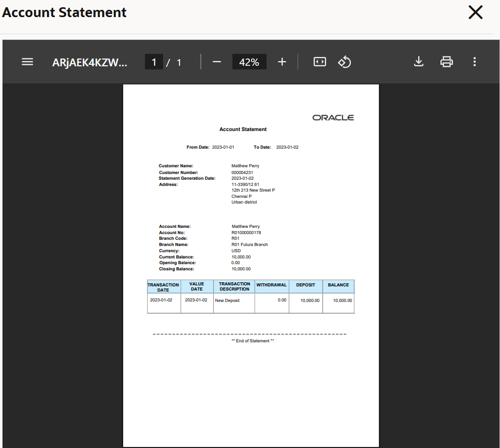Click the Branch Name R01 Futura Branch

click(249, 244)
